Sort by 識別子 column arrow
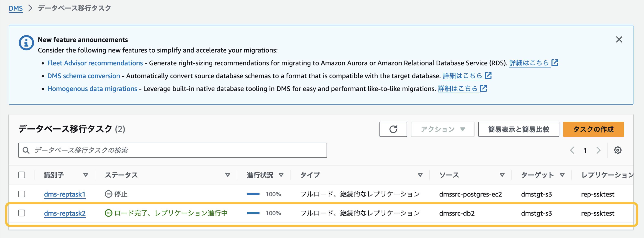 pos(86,175)
